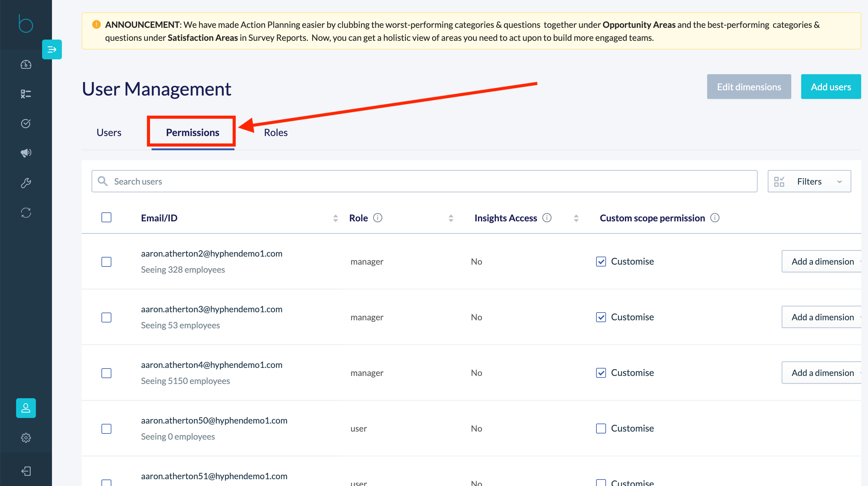Viewport: 868px width, 486px height.
Task: Click email aaron.atherton4@hyphendemo1.com
Action: (212, 364)
